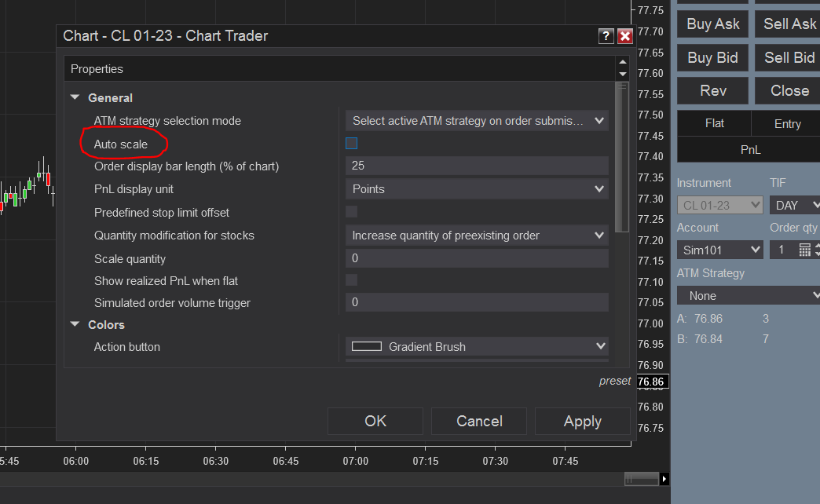The width and height of the screenshot is (820, 504).
Task: Click the Buy Ask button
Action: click(x=713, y=24)
